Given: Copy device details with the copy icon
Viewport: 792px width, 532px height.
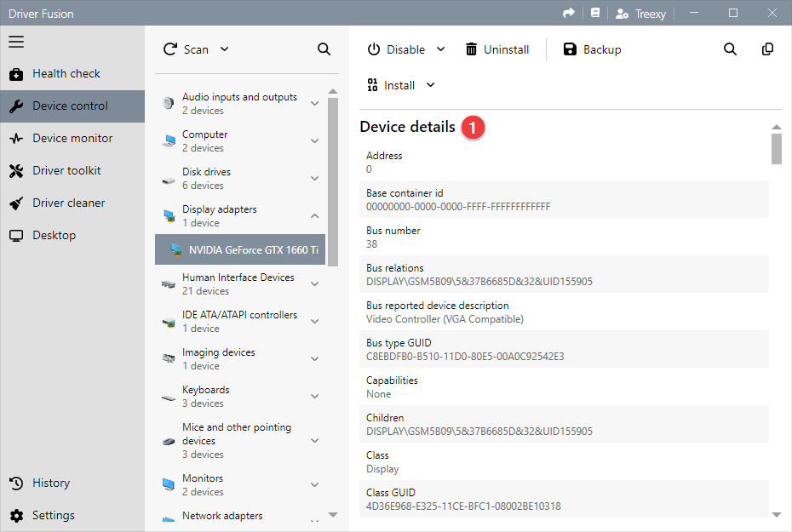Looking at the screenshot, I should [767, 49].
